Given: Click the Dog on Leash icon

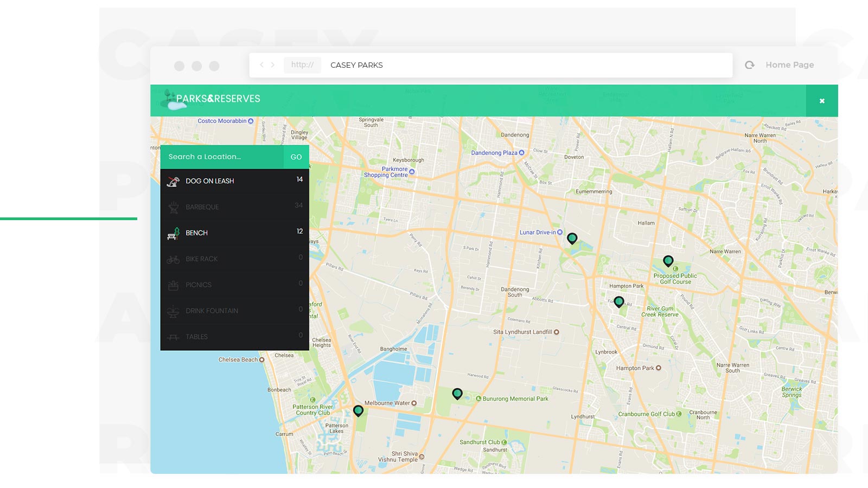Looking at the screenshot, I should tap(173, 181).
